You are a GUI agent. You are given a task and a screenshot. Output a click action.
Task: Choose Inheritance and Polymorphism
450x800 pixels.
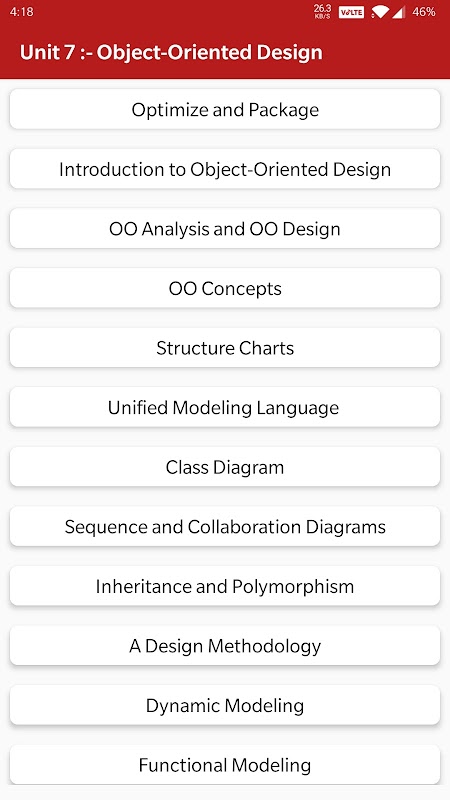225,586
